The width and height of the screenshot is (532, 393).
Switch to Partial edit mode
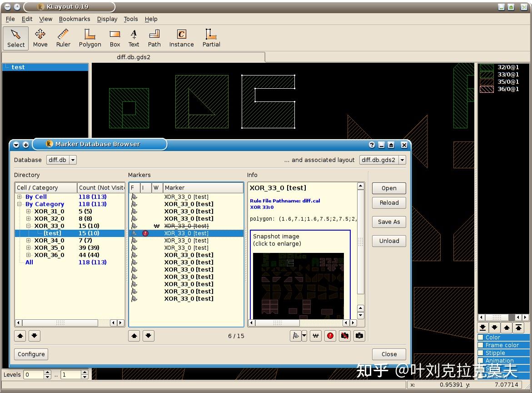pyautogui.click(x=211, y=38)
